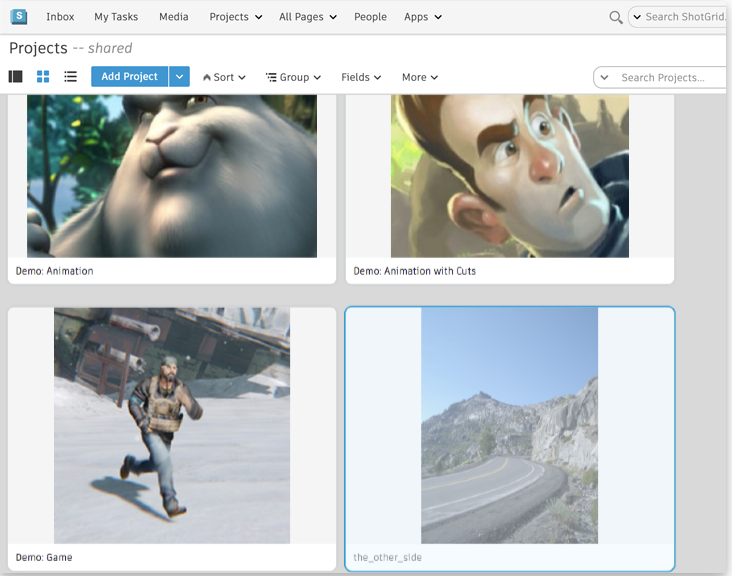Screen dimensions: 732x576
Task: Open the Group dropdown
Action: (293, 77)
